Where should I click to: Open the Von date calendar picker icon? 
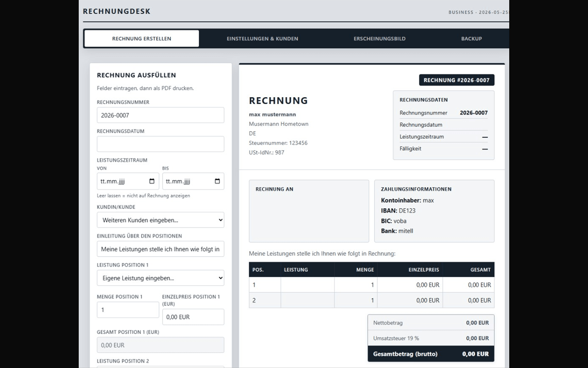pyautogui.click(x=152, y=181)
